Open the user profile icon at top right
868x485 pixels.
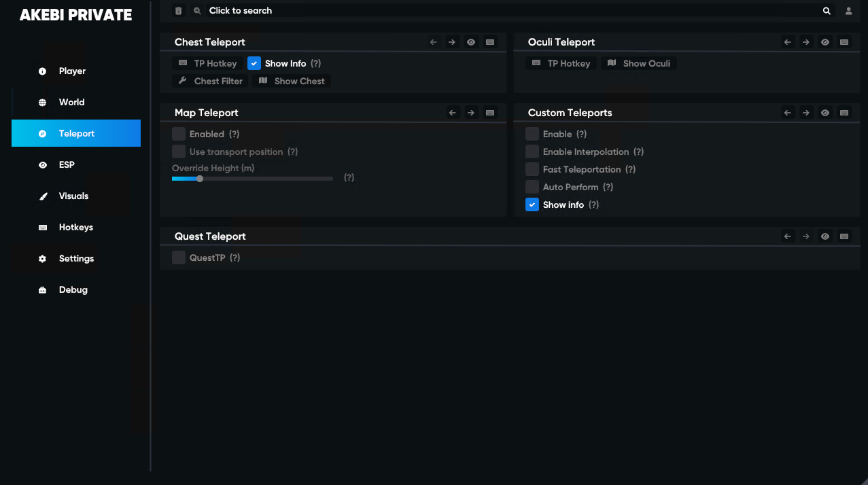click(x=848, y=11)
